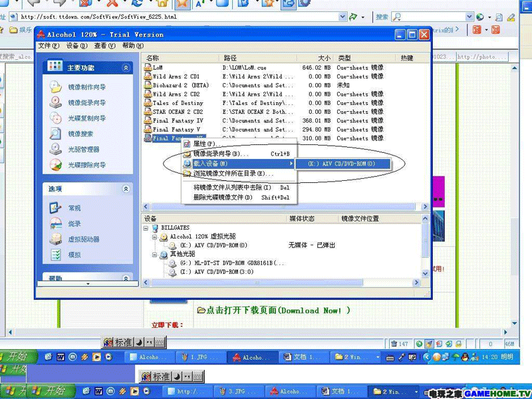Click image list horizontal scrollbar right arrow
Screen dimensions: 532x399
(x=425, y=207)
